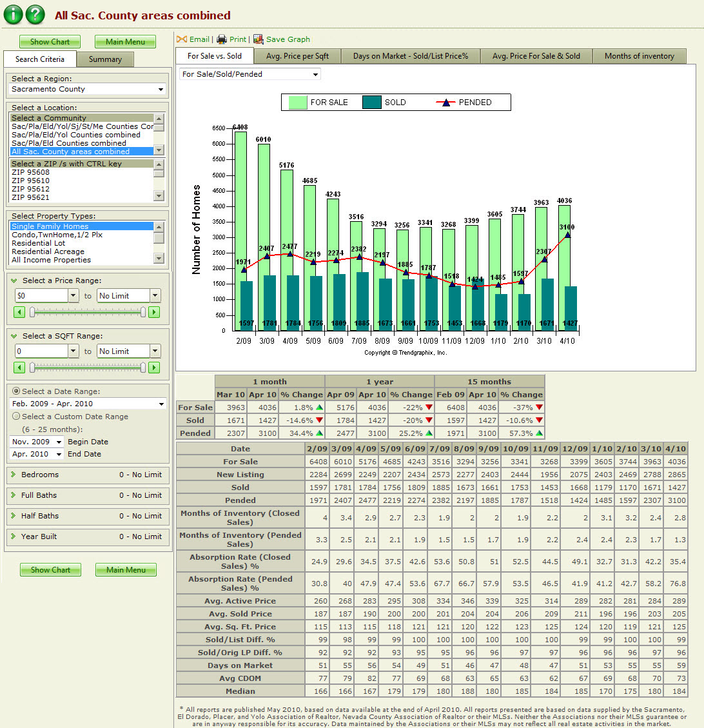
Task: Open the Sacramento County region dropdown
Action: point(88,89)
